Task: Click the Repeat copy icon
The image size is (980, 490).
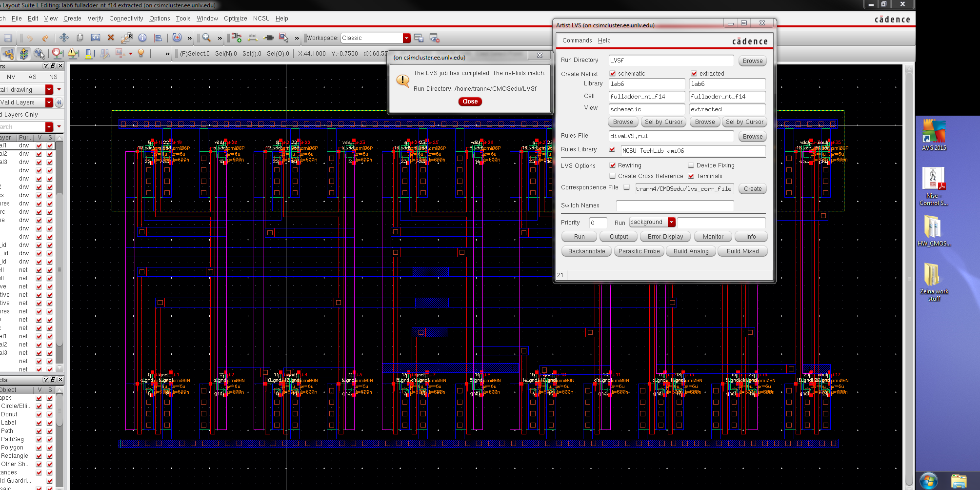Action: [127, 38]
